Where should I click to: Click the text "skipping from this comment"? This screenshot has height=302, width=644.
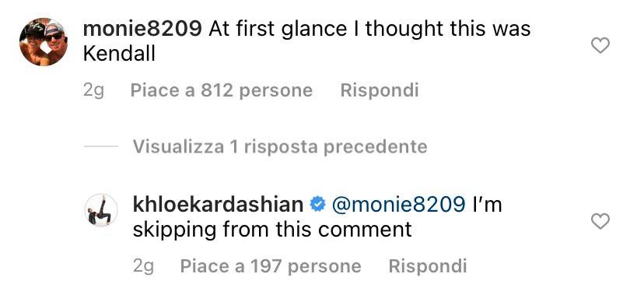click(272, 230)
